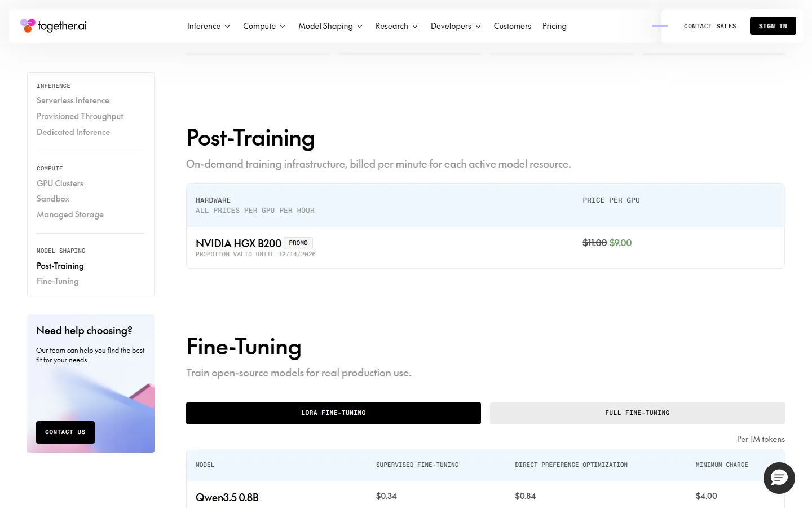The width and height of the screenshot is (812, 508).
Task: Switch to the Full Fine-Tuning tab
Action: [x=637, y=413]
